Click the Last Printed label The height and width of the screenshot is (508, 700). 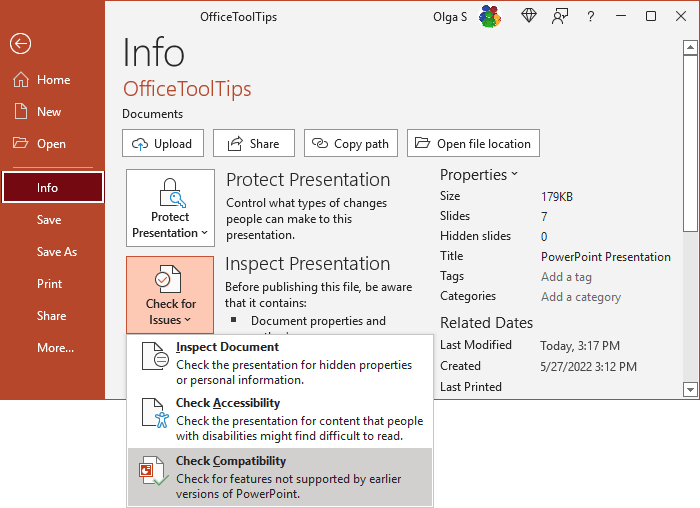471,387
